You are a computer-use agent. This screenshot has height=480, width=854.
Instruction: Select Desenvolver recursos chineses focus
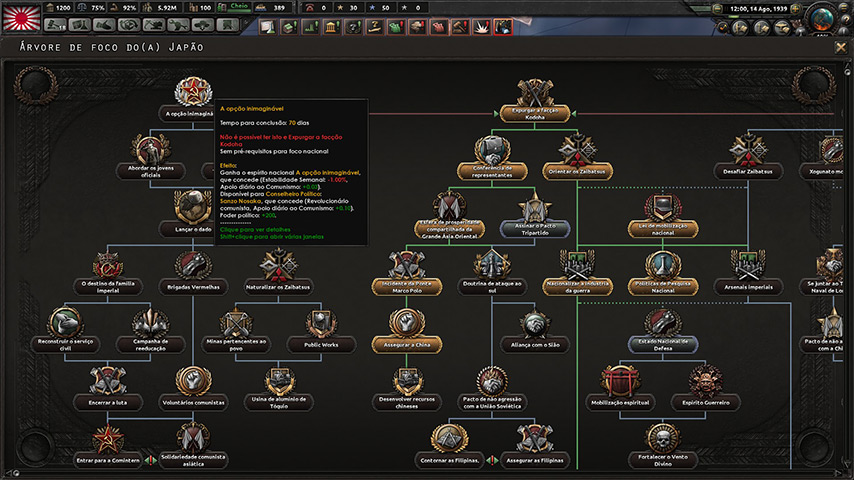(x=407, y=389)
